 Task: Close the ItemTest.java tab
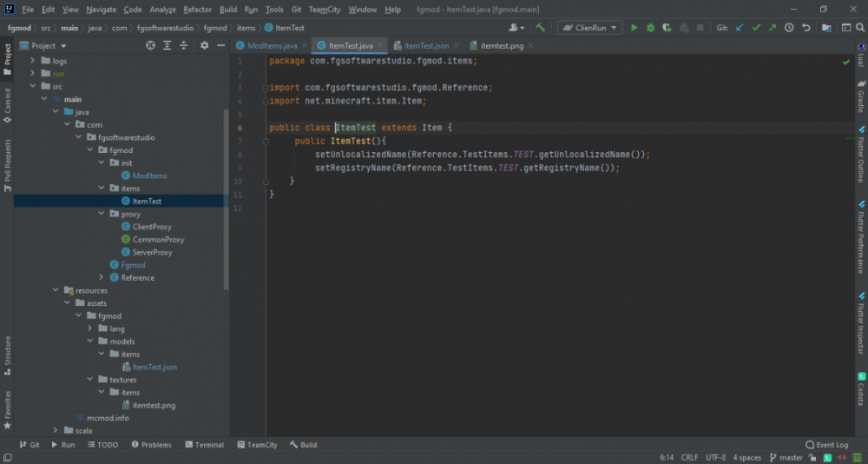[x=380, y=46]
